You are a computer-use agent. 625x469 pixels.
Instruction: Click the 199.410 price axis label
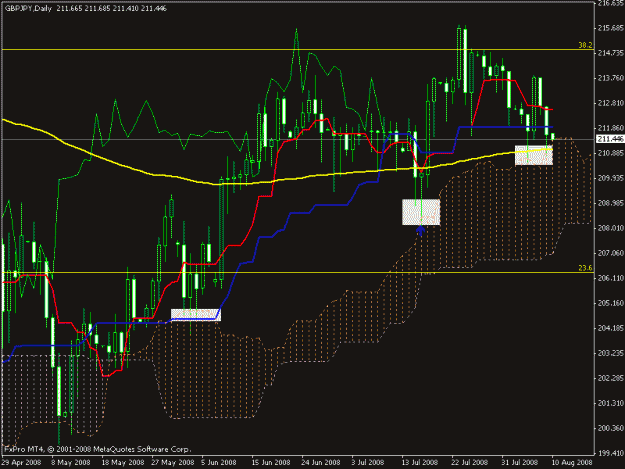(611, 453)
